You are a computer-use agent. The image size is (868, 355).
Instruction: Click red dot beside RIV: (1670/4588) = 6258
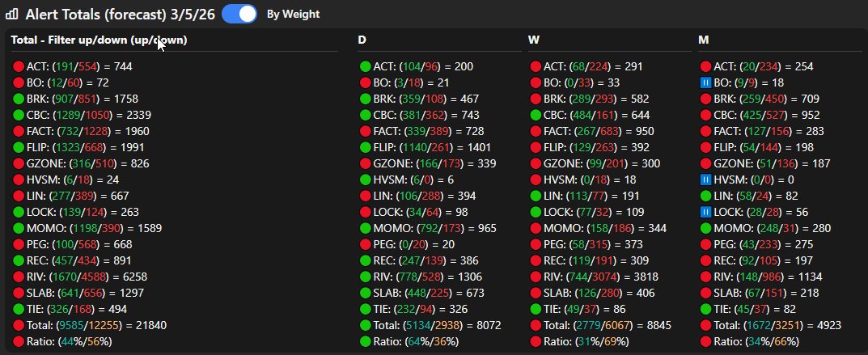(x=19, y=277)
